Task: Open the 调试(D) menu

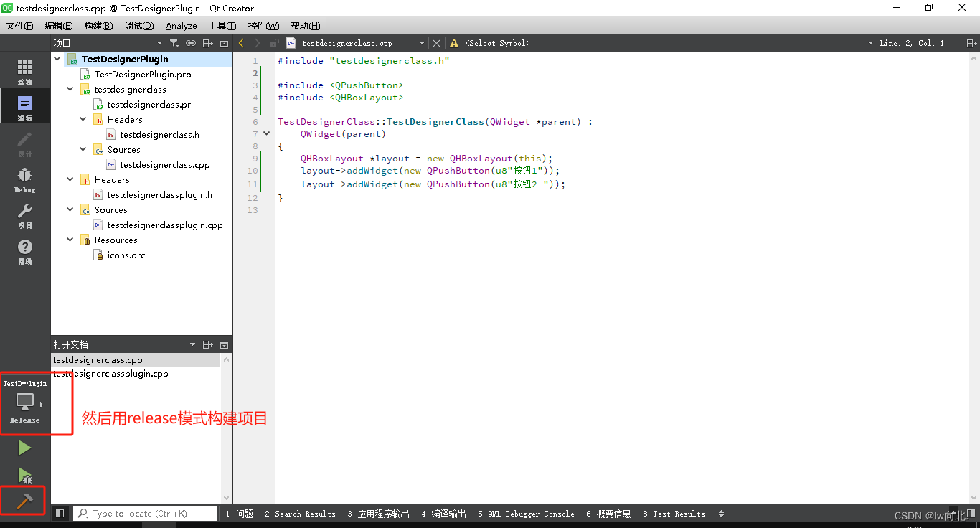Action: [139, 26]
